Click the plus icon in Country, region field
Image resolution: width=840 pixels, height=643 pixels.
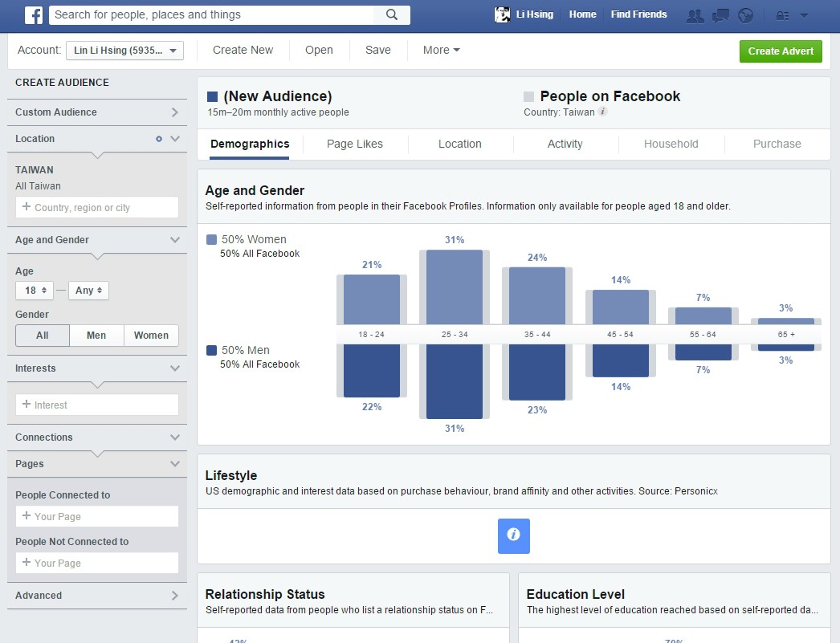click(27, 206)
